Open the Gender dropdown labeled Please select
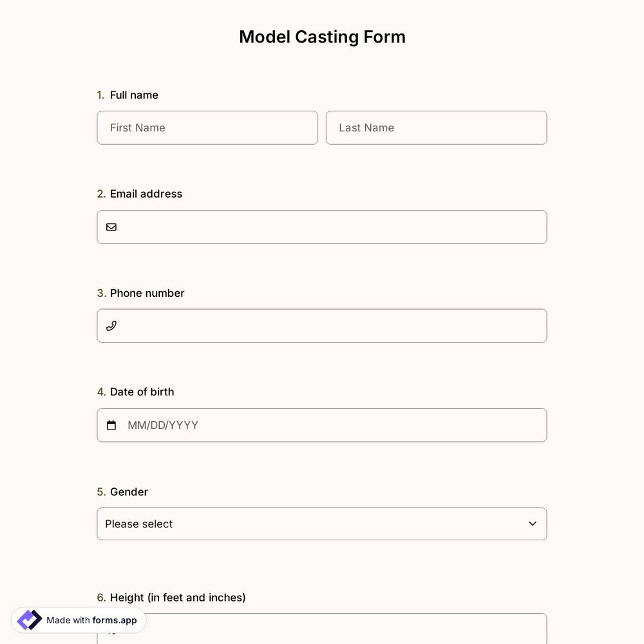This screenshot has height=644, width=644. tap(322, 524)
